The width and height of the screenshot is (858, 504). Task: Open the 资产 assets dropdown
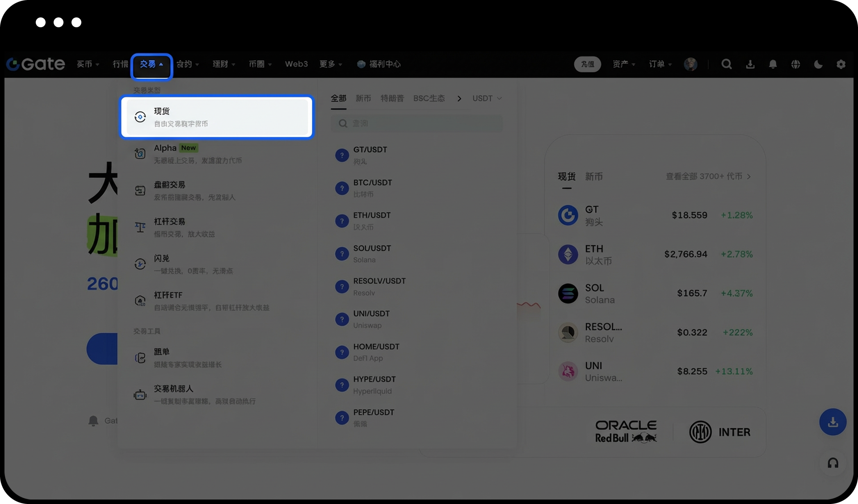[624, 64]
